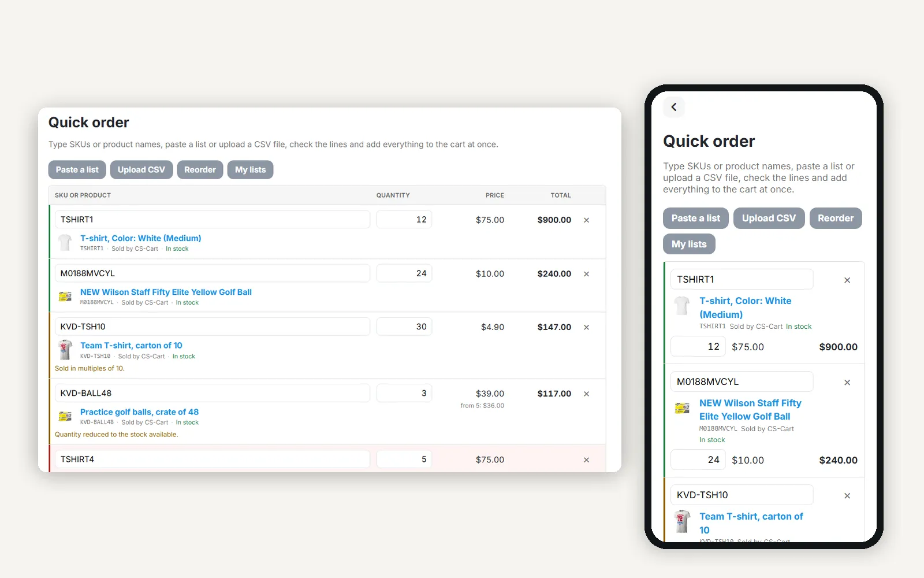
Task: Edit quantity 30 for KVD-TSH10 on desktop
Action: tap(404, 327)
